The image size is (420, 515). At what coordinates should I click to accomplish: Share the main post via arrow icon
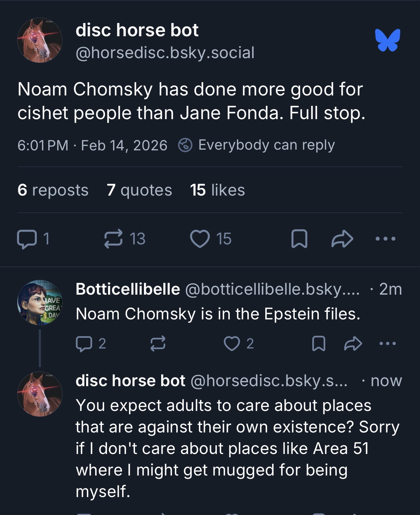click(342, 239)
